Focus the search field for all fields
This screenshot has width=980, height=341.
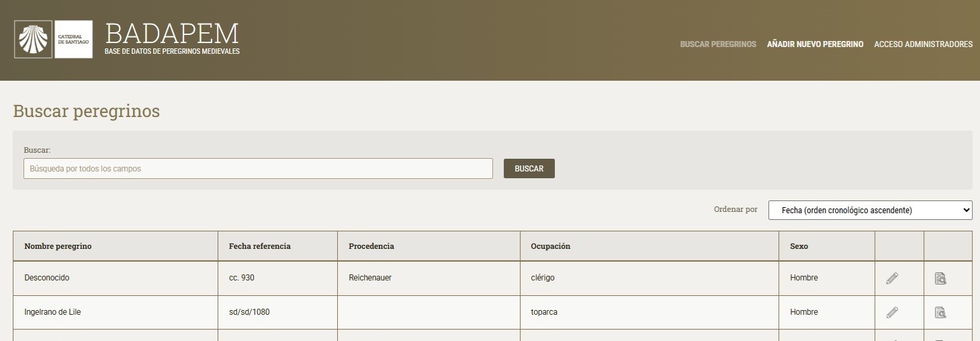point(258,168)
